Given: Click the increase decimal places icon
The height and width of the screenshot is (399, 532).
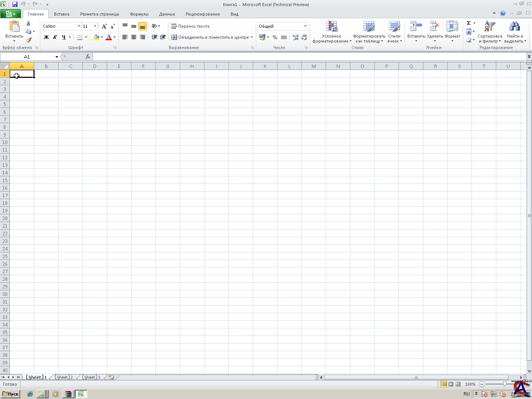Looking at the screenshot, I should [x=296, y=37].
